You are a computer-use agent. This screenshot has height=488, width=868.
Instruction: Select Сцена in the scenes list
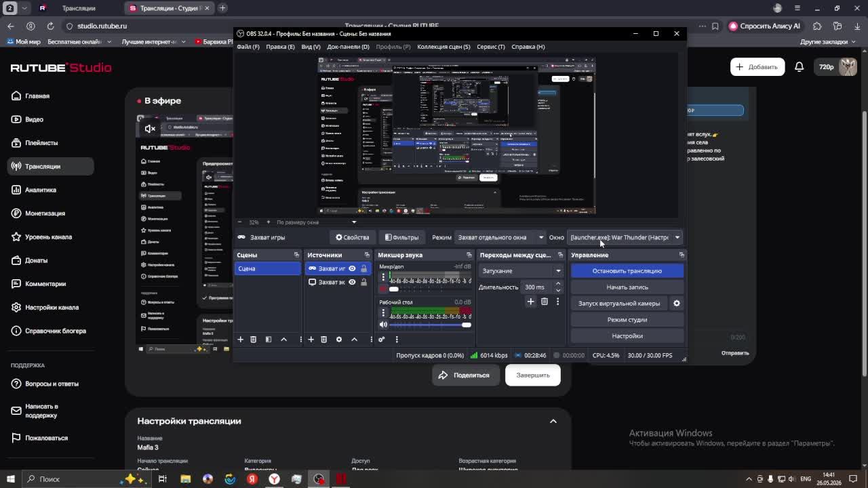(268, 268)
